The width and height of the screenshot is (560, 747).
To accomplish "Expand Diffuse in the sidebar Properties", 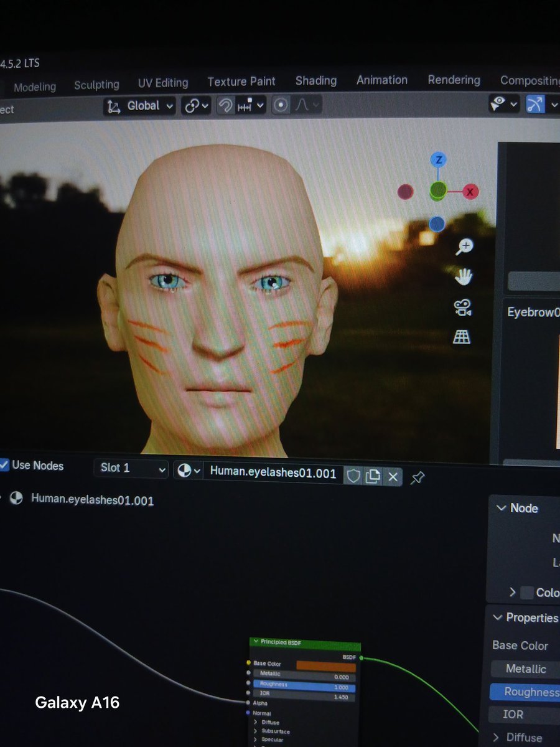I will click(497, 737).
